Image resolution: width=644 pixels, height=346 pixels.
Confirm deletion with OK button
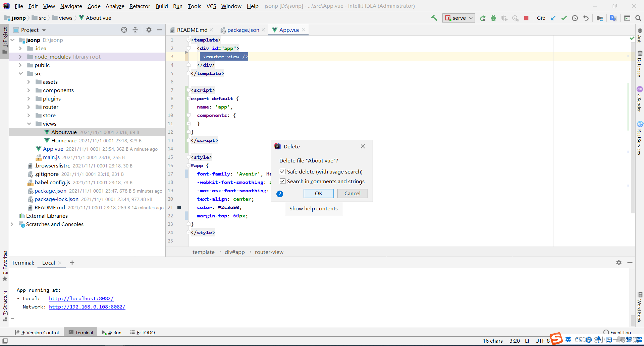(319, 193)
